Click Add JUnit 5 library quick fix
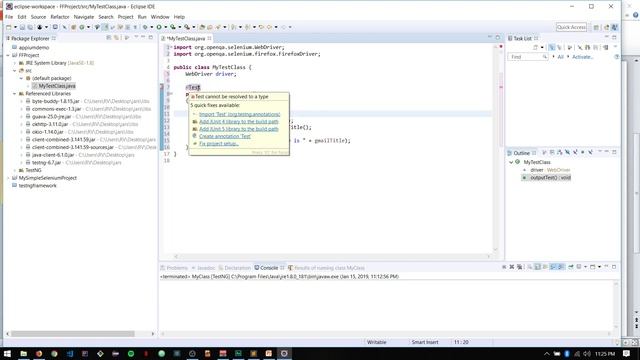640x360 pixels. click(239, 129)
